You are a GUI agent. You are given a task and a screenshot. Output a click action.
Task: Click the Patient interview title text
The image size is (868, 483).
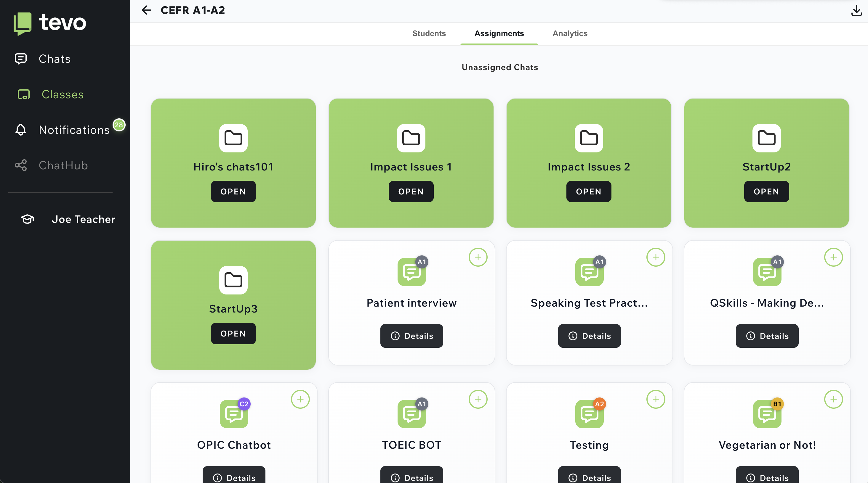[411, 303]
